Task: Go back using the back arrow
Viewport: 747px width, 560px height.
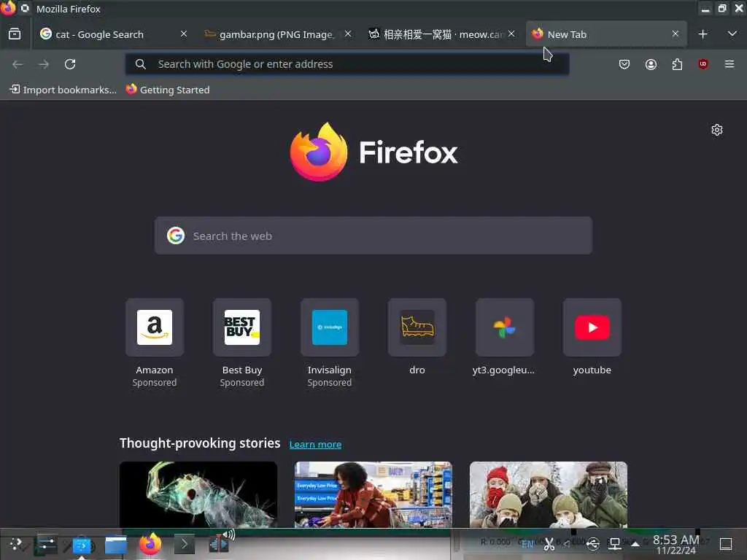Action: point(18,64)
